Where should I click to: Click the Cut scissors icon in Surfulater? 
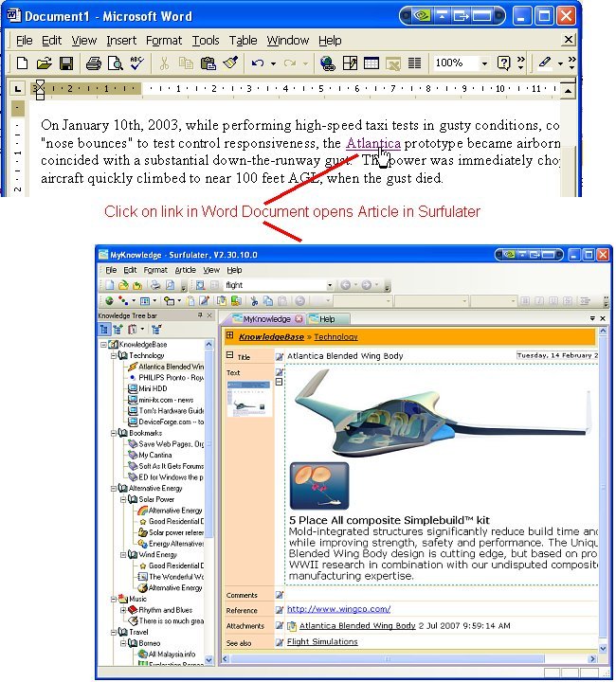(x=255, y=301)
